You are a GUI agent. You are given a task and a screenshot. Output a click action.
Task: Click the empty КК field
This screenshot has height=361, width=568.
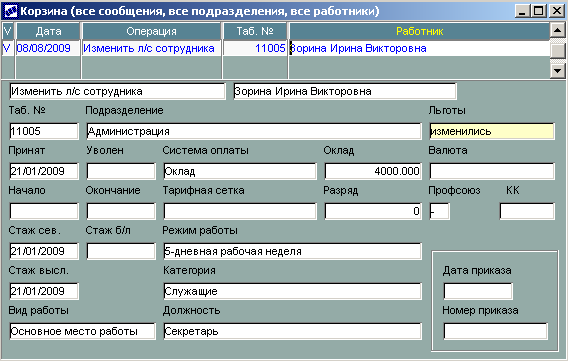coord(527,211)
